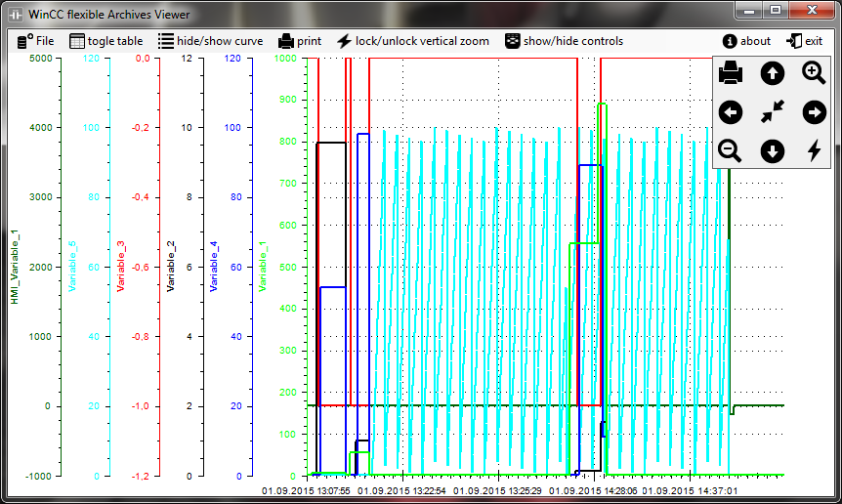
Task: Click exit to quit the viewer
Action: click(x=805, y=41)
